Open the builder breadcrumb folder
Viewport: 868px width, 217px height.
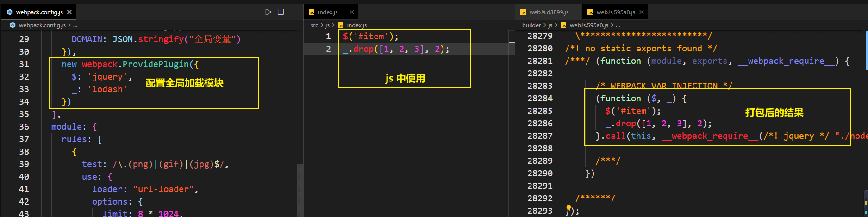pos(531,25)
